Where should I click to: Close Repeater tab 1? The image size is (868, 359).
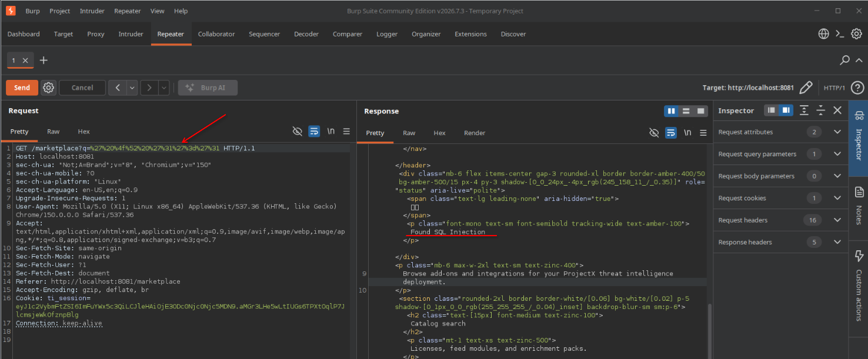tap(25, 61)
